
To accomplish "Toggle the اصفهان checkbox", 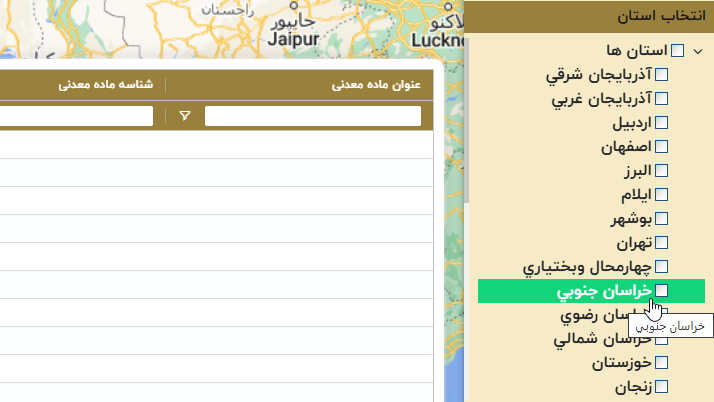I will [661, 147].
